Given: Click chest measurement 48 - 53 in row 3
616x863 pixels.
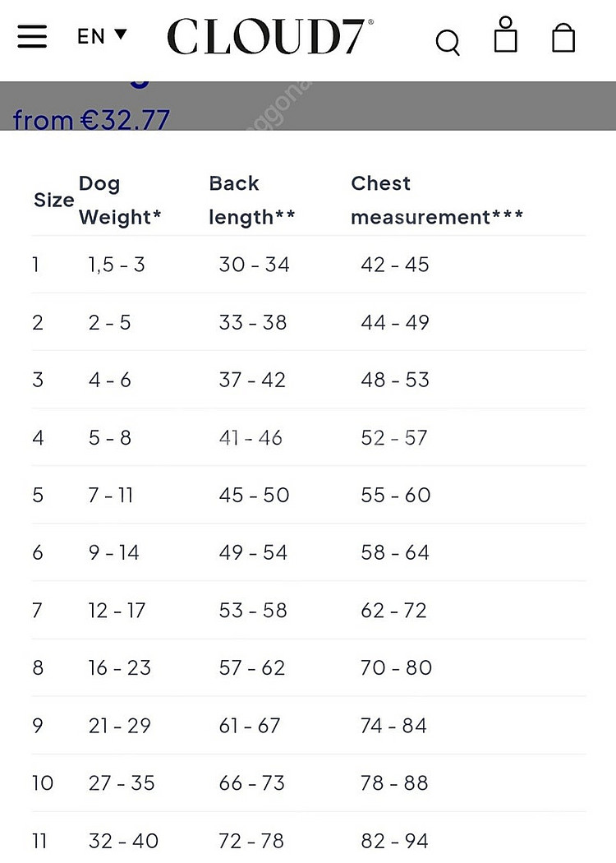Looking at the screenshot, I should pos(395,380).
